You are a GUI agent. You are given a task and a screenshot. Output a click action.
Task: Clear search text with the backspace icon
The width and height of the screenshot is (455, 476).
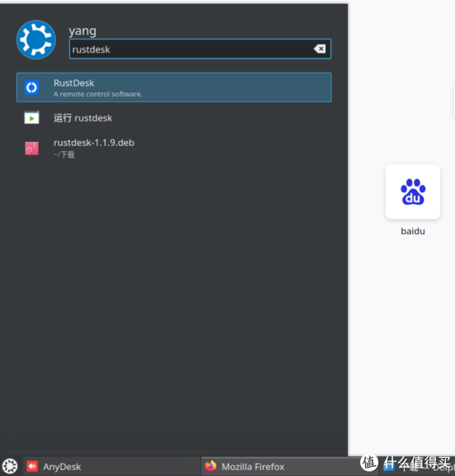[x=319, y=49]
